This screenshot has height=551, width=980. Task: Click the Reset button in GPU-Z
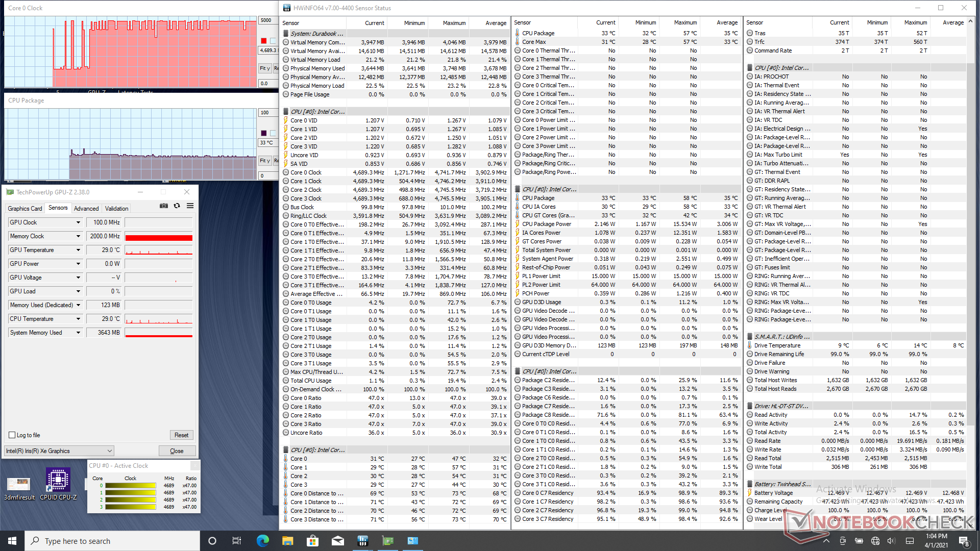point(181,435)
